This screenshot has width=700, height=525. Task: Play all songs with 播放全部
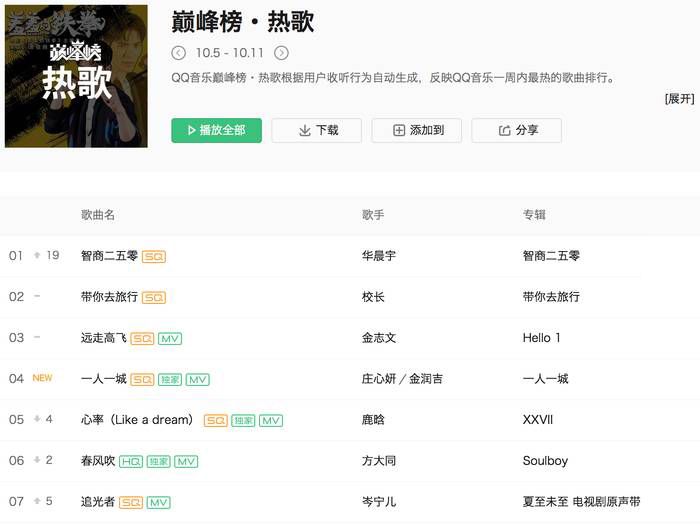(217, 130)
